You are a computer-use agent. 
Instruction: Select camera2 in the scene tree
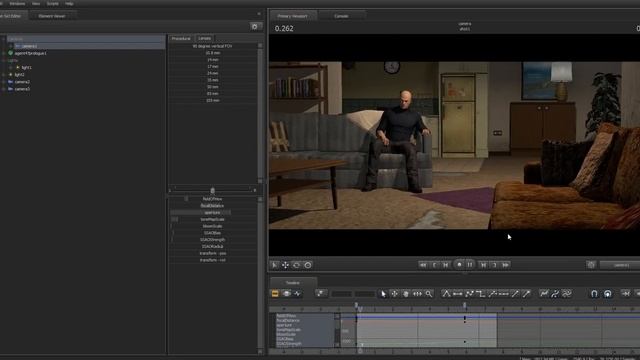22,82
